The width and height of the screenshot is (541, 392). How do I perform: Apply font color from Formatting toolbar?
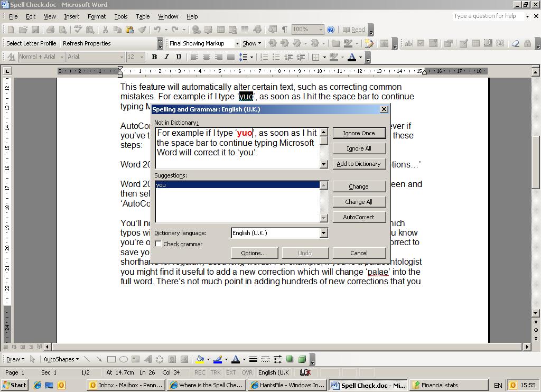pyautogui.click(x=351, y=57)
